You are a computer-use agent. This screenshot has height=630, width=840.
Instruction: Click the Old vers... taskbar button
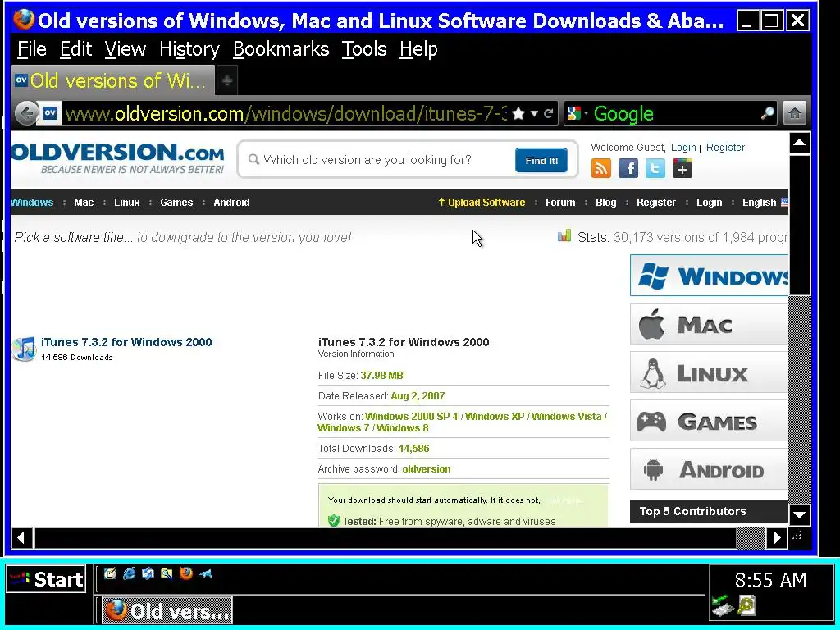167,610
